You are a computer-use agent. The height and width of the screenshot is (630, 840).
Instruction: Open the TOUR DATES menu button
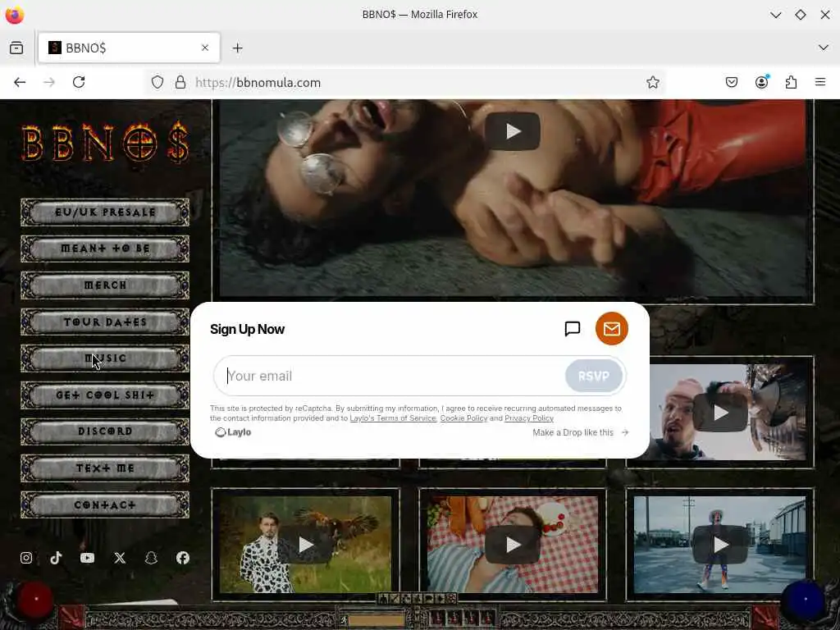tap(105, 322)
